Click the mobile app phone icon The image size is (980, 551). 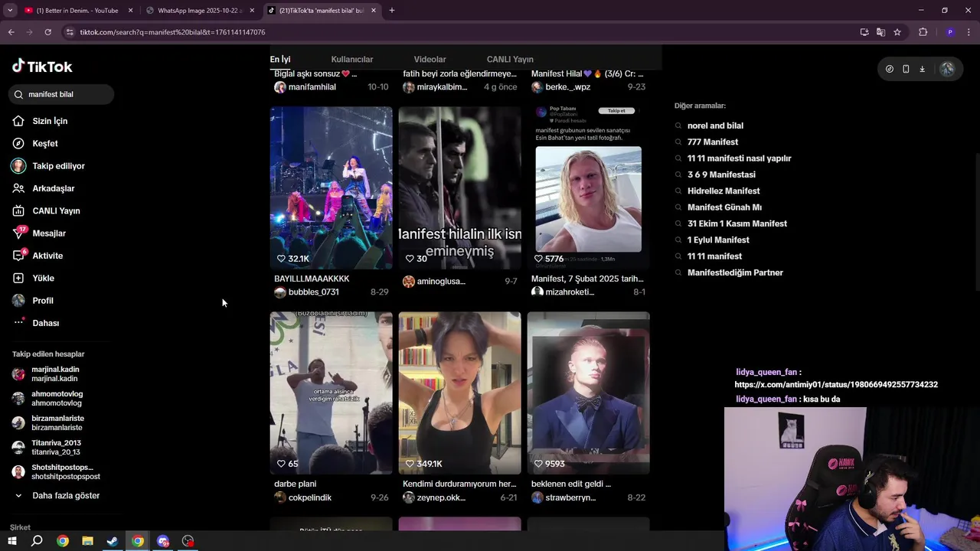(906, 69)
